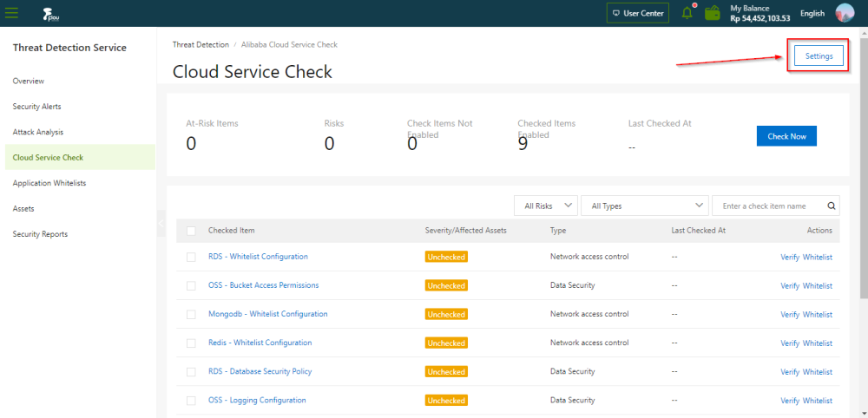This screenshot has height=418, width=868.
Task: Check the Redis - Whitelist Configuration row box
Action: 191,343
